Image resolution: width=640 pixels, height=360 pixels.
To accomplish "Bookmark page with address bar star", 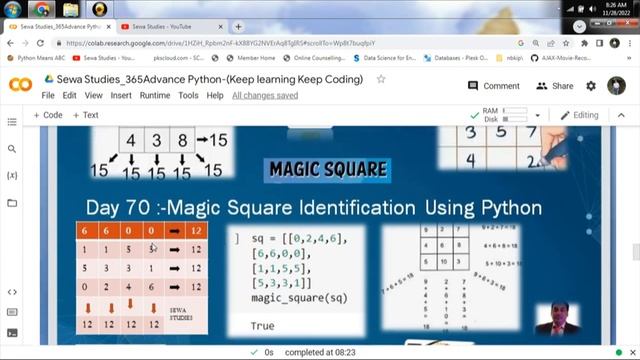I will (x=566, y=43).
